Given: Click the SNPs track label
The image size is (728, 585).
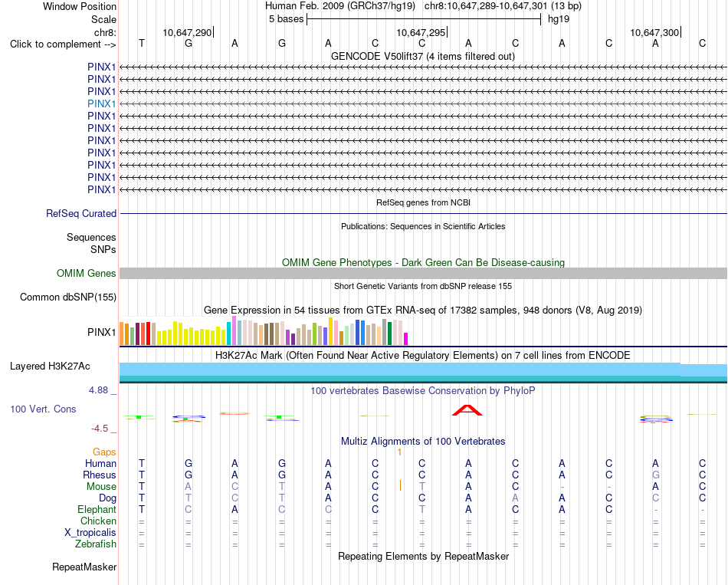Looking at the screenshot, I should [x=103, y=249].
